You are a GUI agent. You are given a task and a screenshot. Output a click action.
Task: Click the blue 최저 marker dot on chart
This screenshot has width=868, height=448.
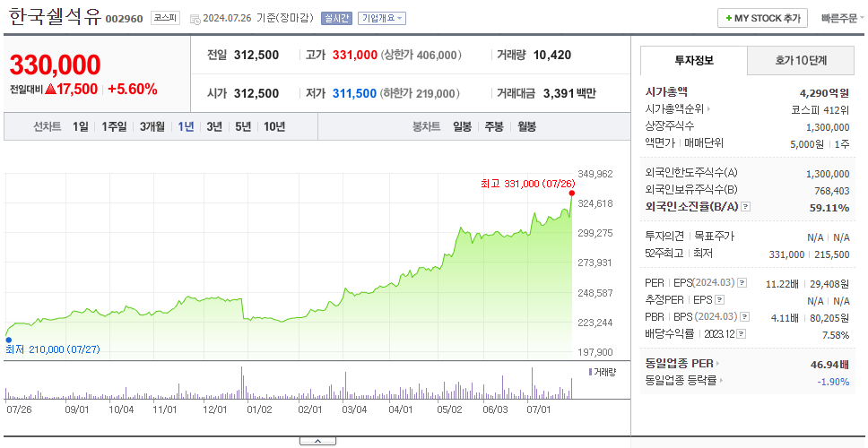[8, 340]
